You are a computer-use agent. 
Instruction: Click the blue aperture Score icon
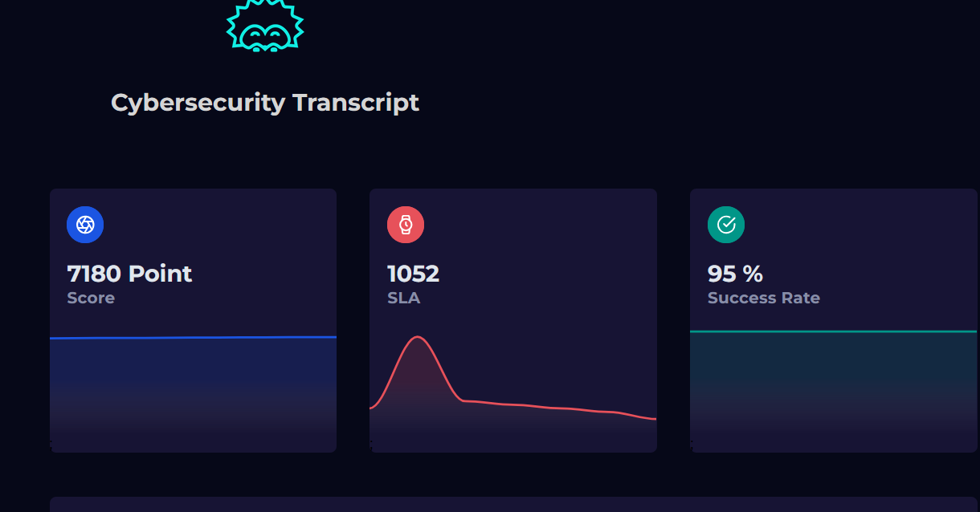coord(85,225)
